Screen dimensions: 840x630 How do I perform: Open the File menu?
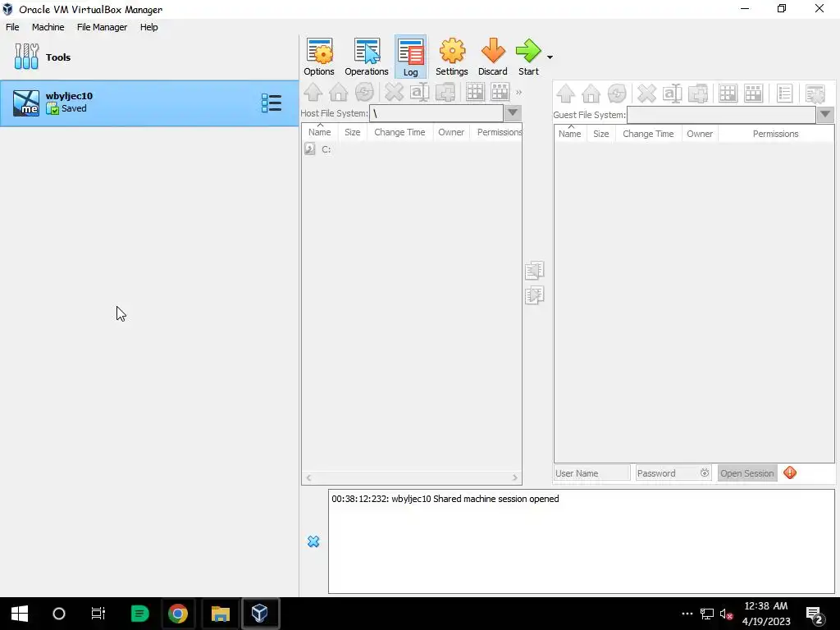(12, 27)
